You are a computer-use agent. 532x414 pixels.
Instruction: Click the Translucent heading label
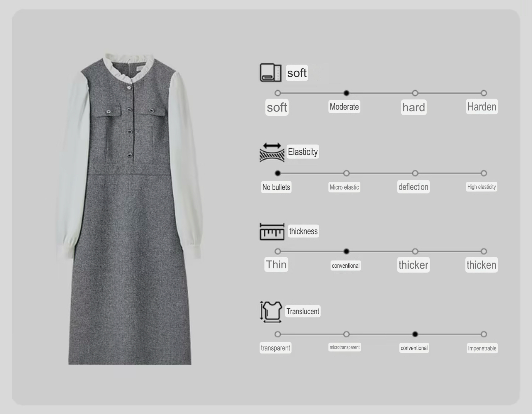coord(303,311)
